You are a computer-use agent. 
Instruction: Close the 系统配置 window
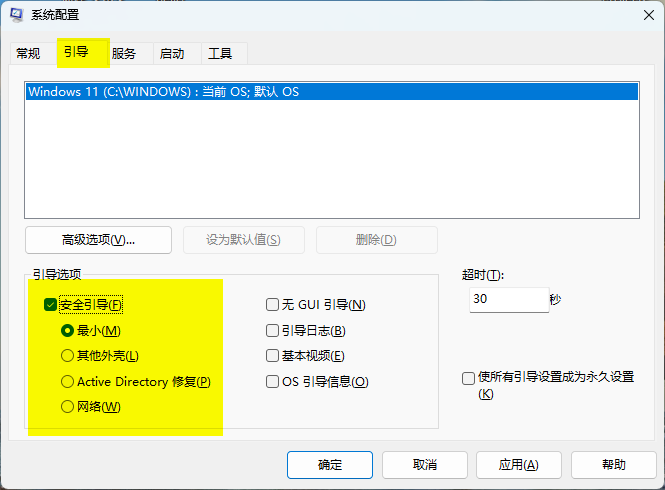click(x=648, y=15)
